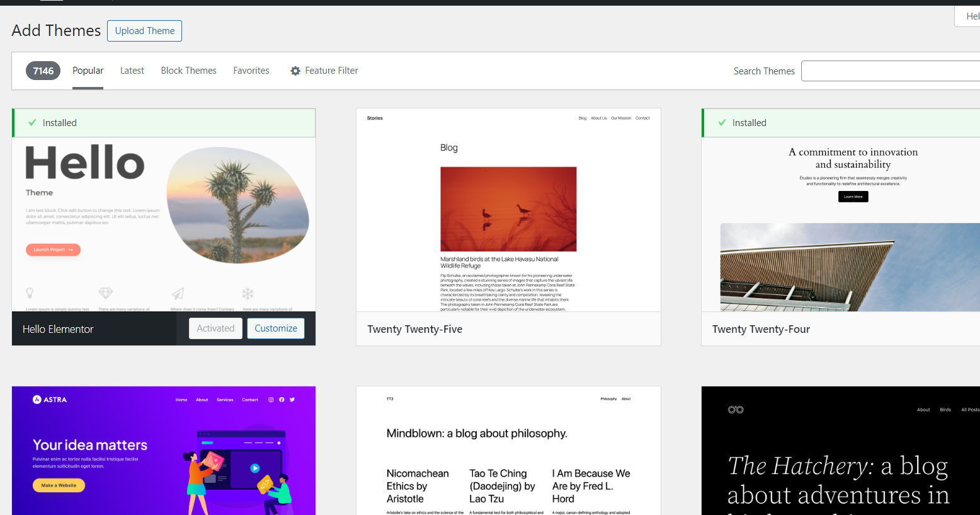This screenshot has width=980, height=515.
Task: Focus the Search Themes input field
Action: point(890,71)
